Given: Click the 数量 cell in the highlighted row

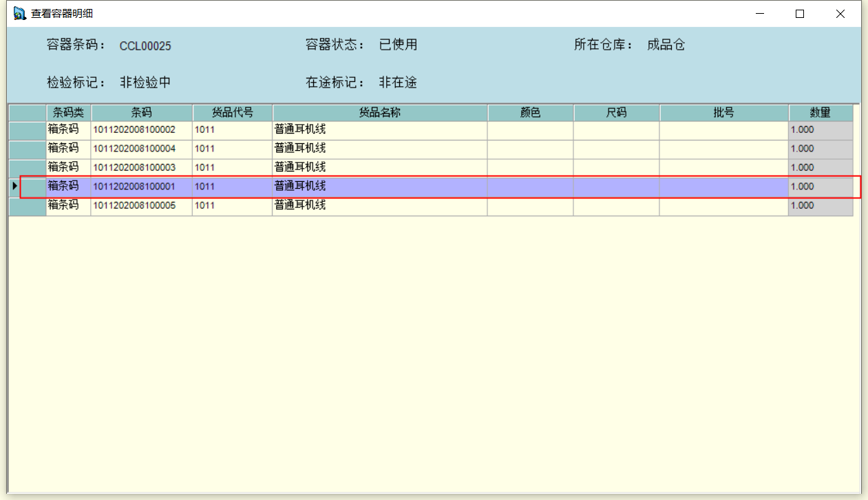Looking at the screenshot, I should tap(820, 187).
